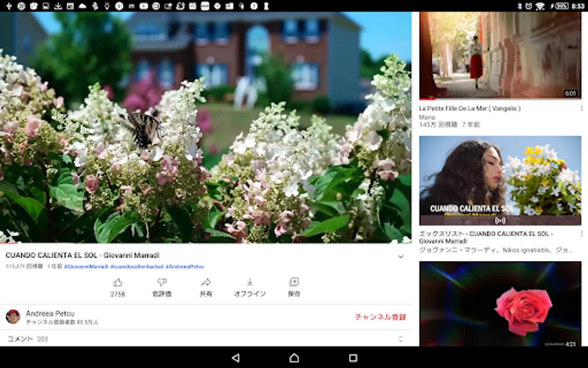Subscribe via チャンネル登録 button
This screenshot has height=368, width=588.
[x=380, y=317]
